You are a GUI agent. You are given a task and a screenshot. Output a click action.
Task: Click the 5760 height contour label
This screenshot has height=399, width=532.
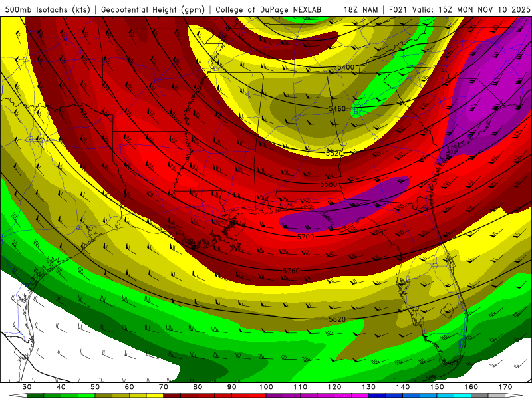pyautogui.click(x=291, y=271)
